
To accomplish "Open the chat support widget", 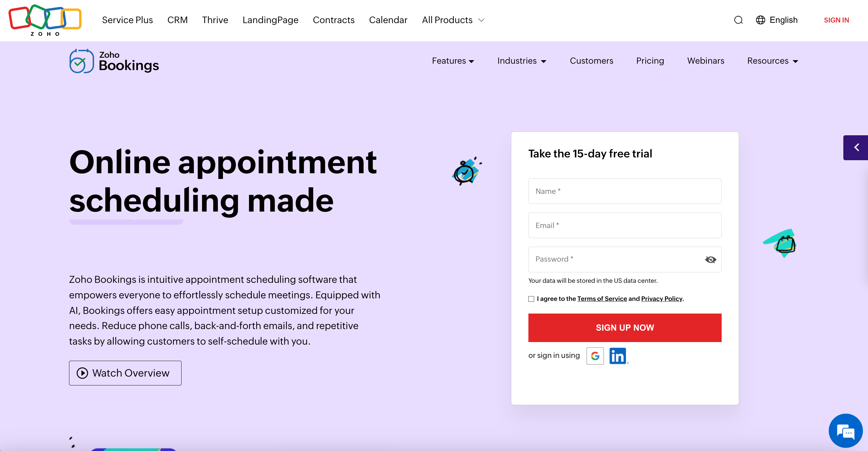I will [845, 431].
